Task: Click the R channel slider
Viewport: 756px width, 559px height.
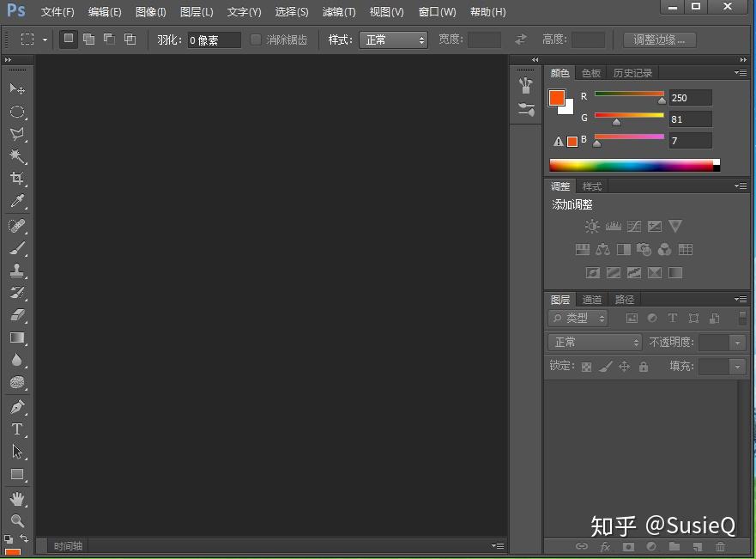Action: [x=629, y=96]
